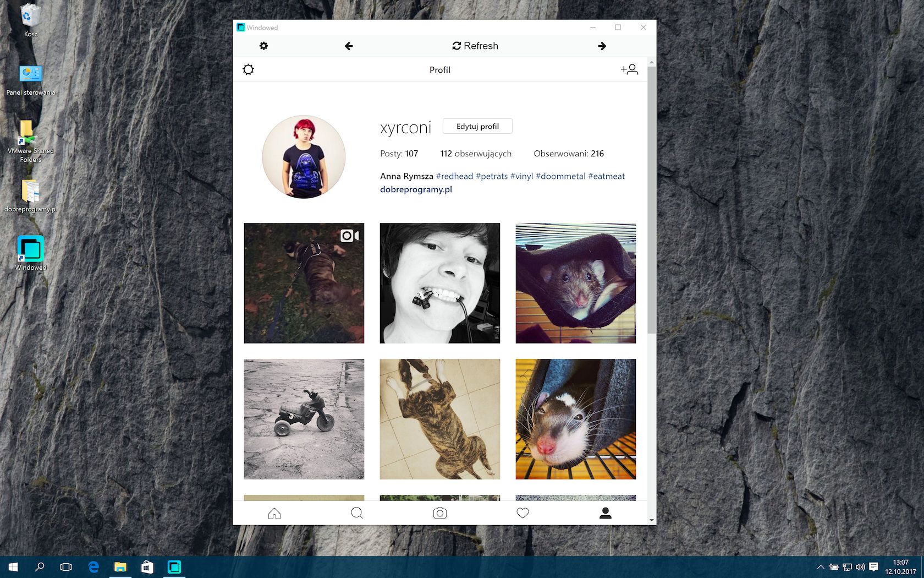This screenshot has height=578, width=924.
Task: Open the camera upload tab
Action: [x=440, y=513]
